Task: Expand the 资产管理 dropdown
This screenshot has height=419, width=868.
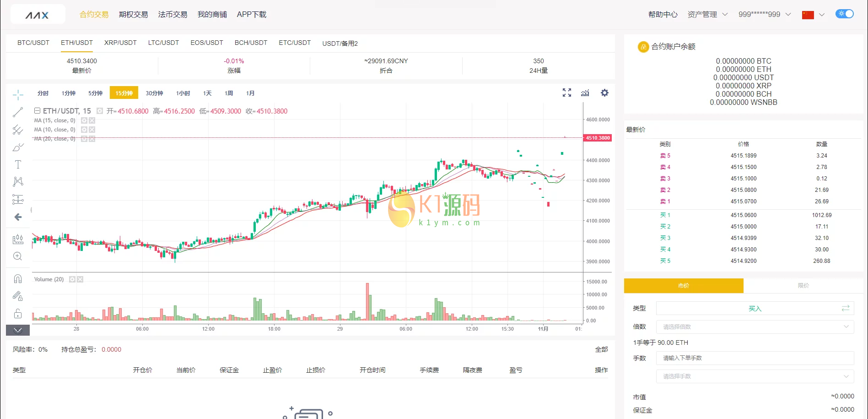Action: (707, 15)
